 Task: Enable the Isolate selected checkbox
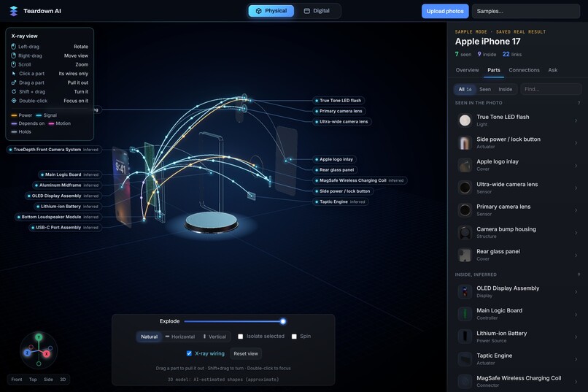(240, 337)
